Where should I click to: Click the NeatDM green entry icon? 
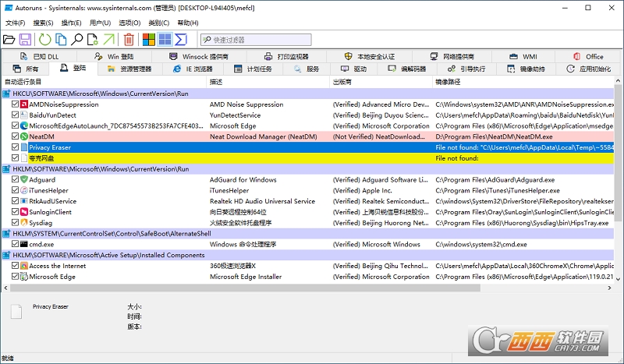pyautogui.click(x=24, y=136)
